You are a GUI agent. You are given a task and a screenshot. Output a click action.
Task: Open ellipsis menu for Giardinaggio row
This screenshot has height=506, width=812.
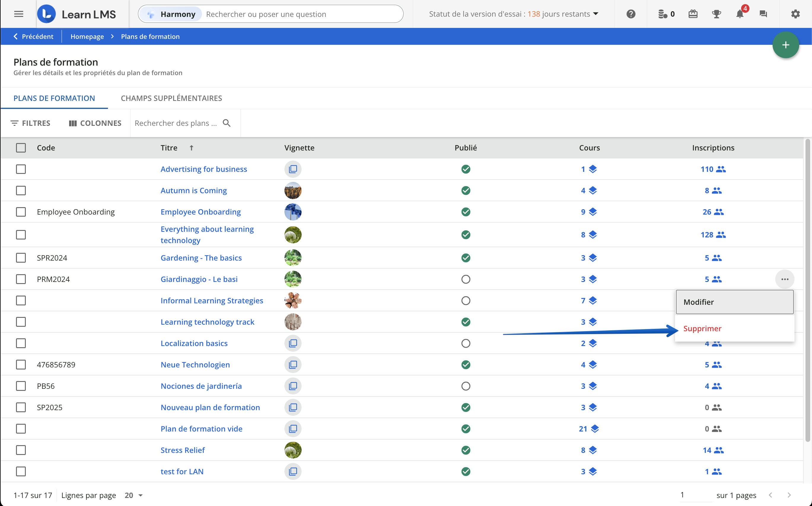pos(785,279)
